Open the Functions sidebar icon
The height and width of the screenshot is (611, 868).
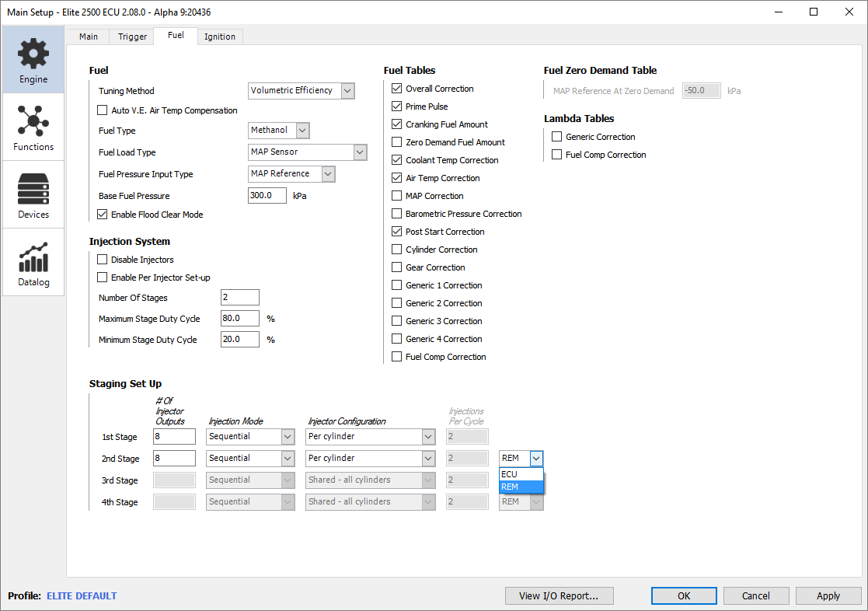(33, 120)
